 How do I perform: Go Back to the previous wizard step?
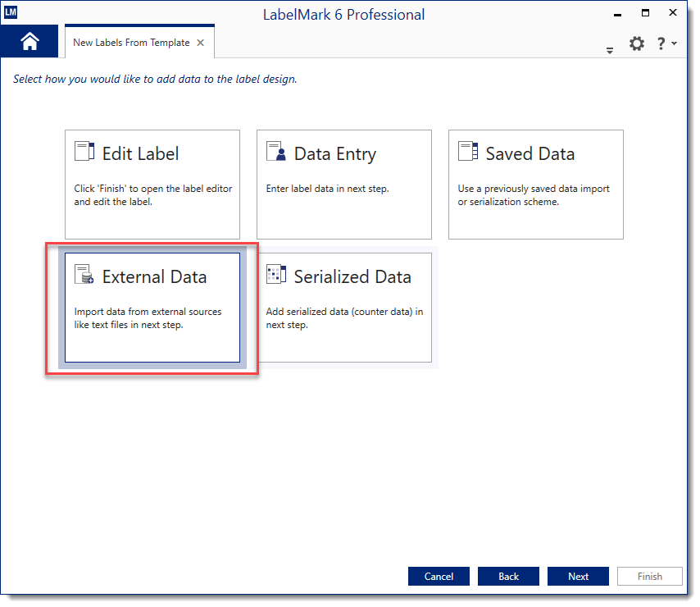click(x=508, y=576)
